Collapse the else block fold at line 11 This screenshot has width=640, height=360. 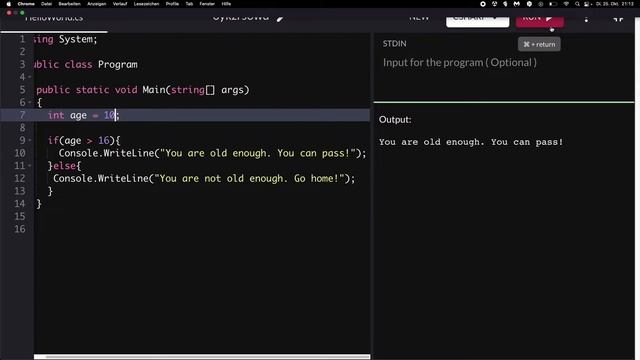[x=30, y=166]
